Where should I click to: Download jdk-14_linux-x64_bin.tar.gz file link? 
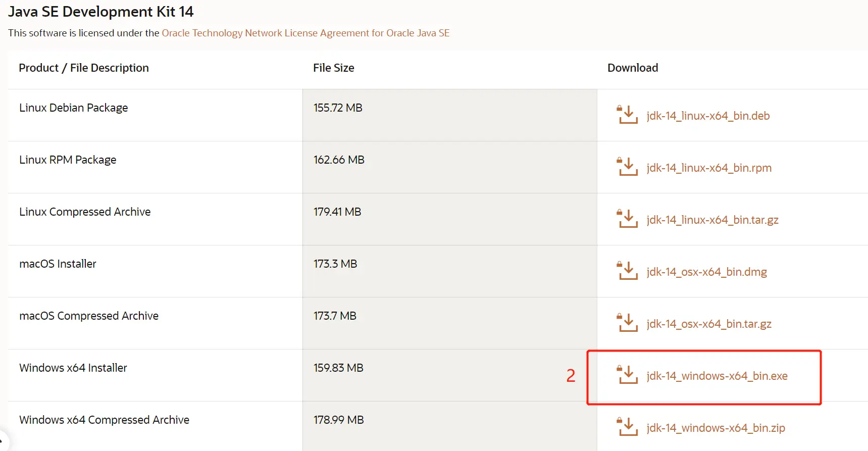(712, 220)
